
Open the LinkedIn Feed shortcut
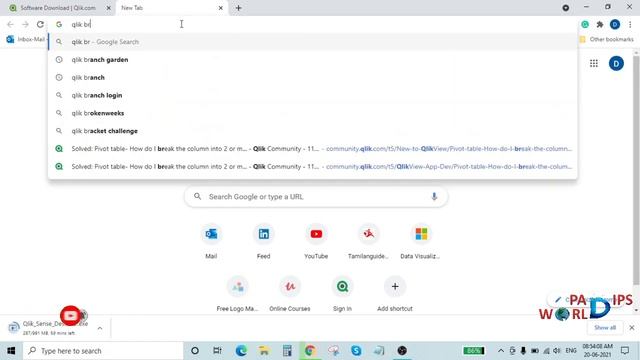point(263,242)
